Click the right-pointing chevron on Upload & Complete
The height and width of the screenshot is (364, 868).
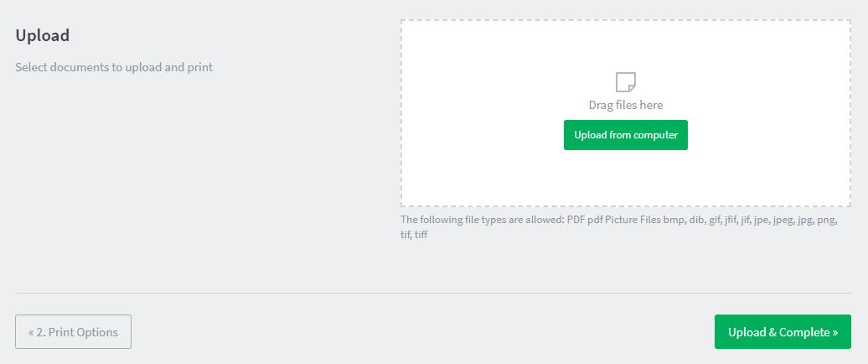pyautogui.click(x=835, y=332)
